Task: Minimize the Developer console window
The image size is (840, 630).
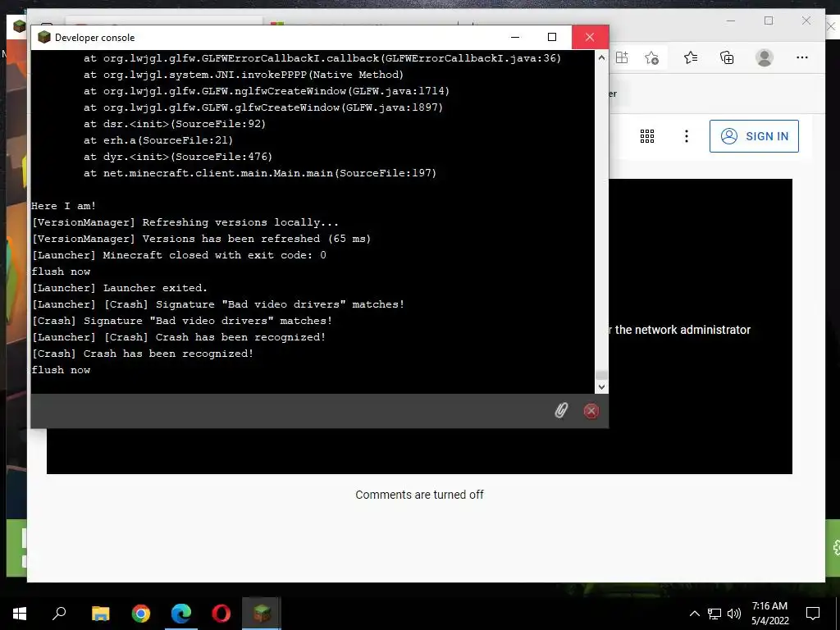Action: tap(515, 37)
